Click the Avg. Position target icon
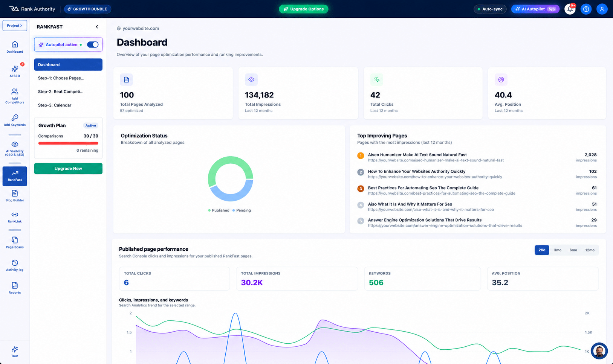 [x=501, y=79]
